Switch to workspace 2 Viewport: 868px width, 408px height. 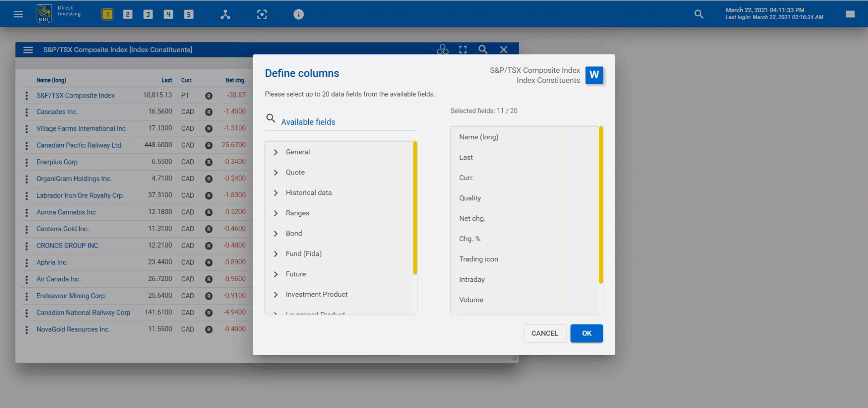point(128,15)
